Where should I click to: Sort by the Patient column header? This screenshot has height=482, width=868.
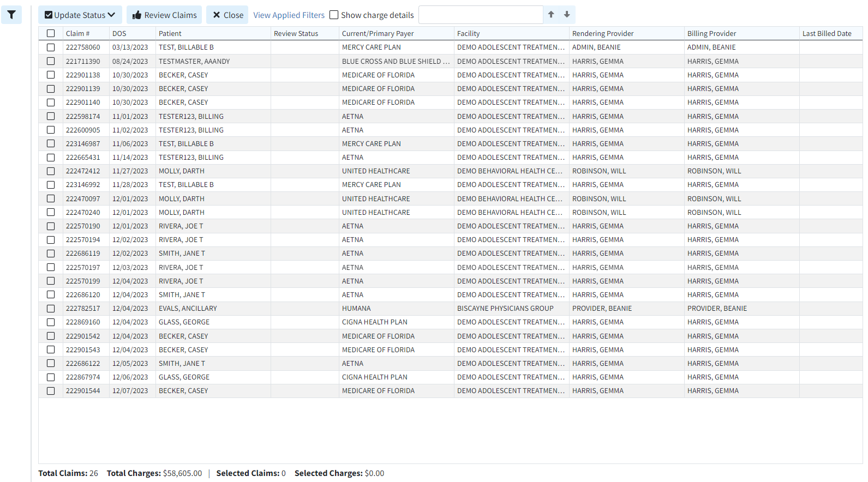[170, 34]
